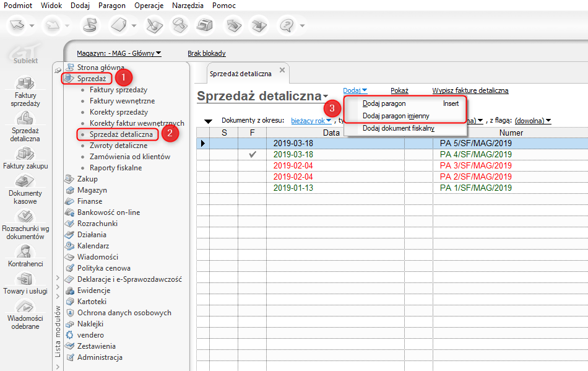Open Faktury wewnętrzne tree item
The height and width of the screenshot is (371, 588).
tap(123, 101)
